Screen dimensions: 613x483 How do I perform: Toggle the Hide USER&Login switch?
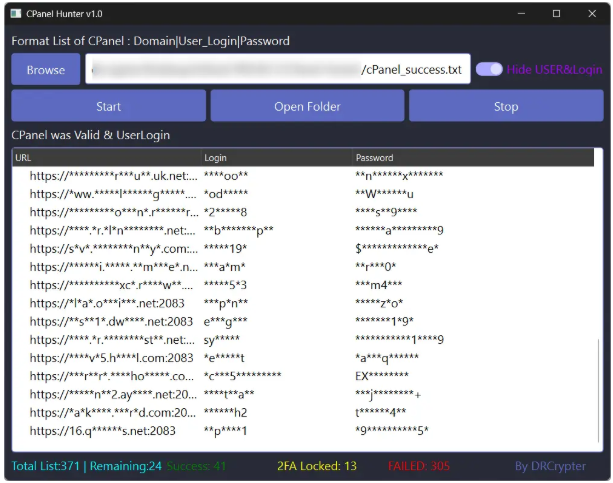(489, 70)
